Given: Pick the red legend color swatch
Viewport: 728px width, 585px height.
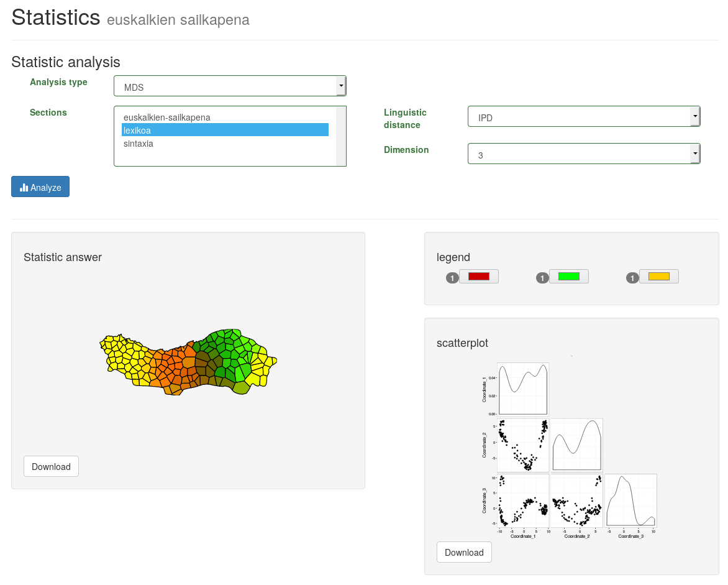Looking at the screenshot, I should point(479,276).
